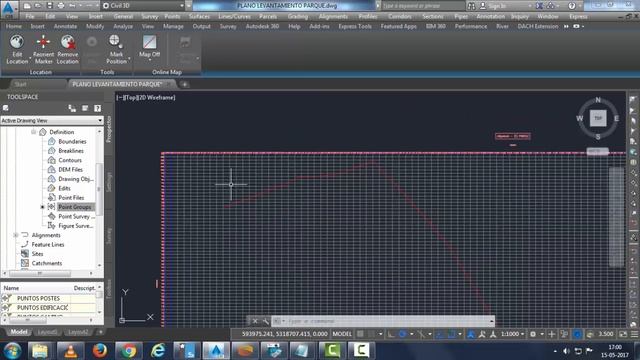The image size is (640, 360).
Task: Switch to the Layout1 tab
Action: [47, 332]
